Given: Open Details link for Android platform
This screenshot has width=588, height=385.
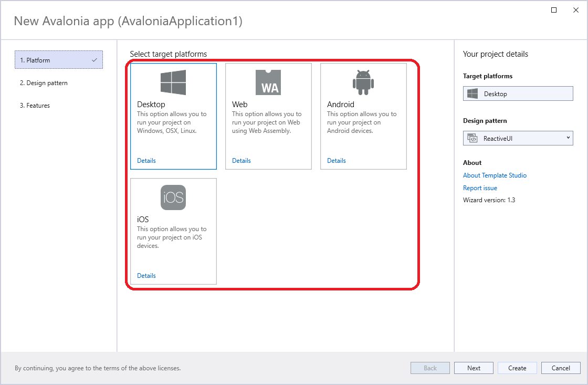Looking at the screenshot, I should pyautogui.click(x=337, y=161).
